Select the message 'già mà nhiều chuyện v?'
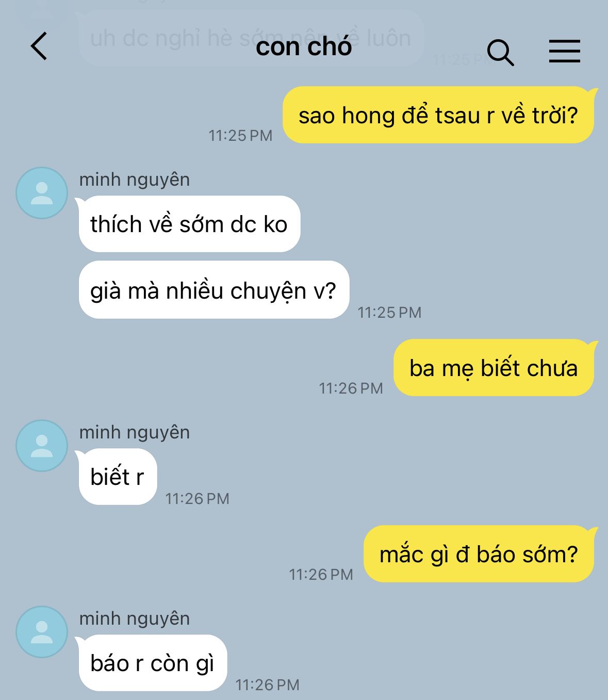 pos(213,290)
